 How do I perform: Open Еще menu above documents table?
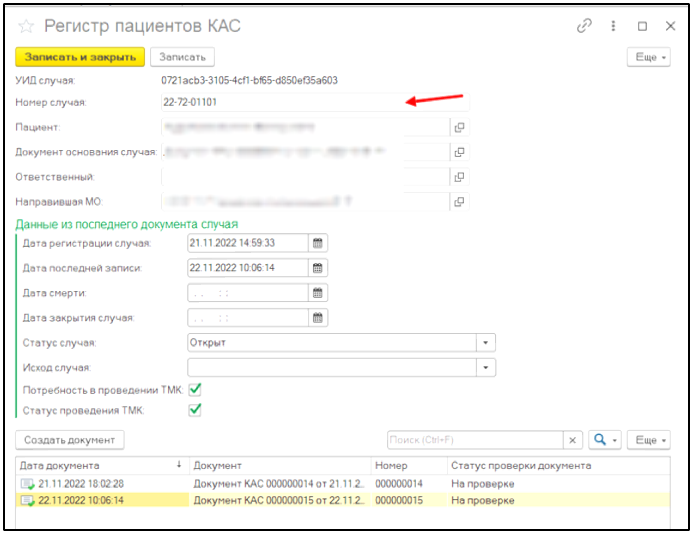651,440
